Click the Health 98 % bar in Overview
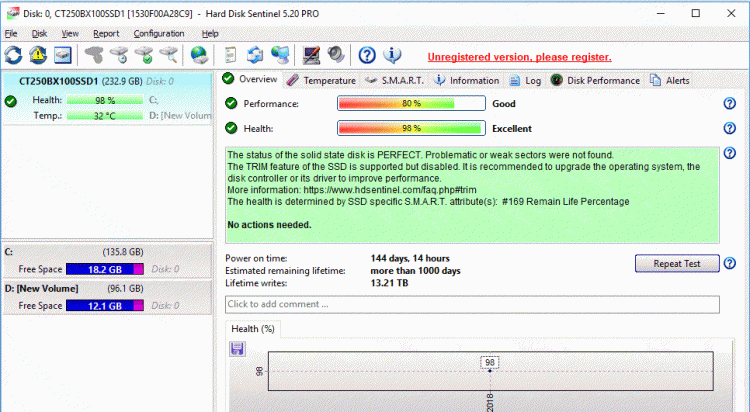The image size is (750, 412). coord(411,128)
